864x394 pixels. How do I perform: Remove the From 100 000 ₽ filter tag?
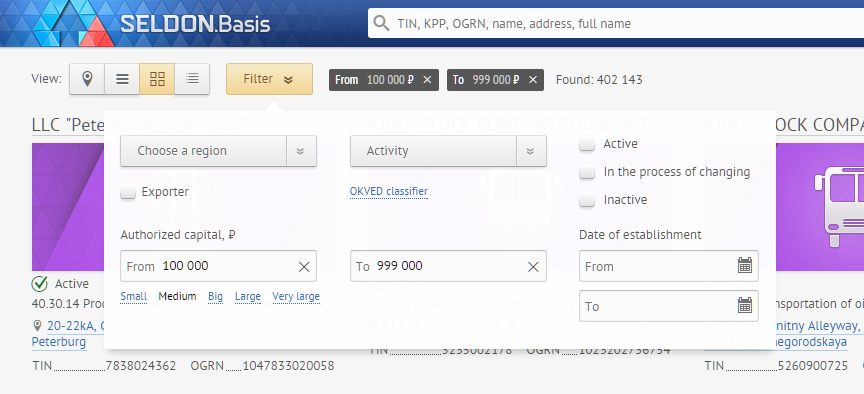pyautogui.click(x=427, y=80)
